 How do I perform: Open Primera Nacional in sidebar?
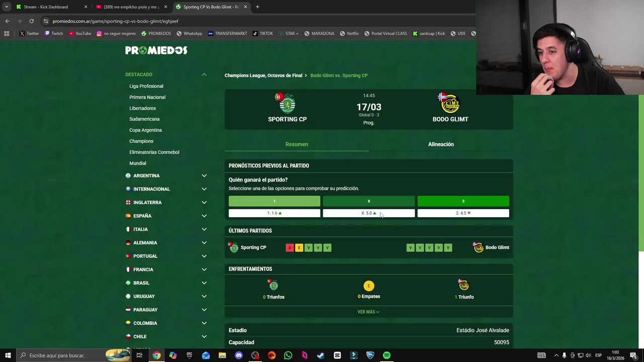147,97
